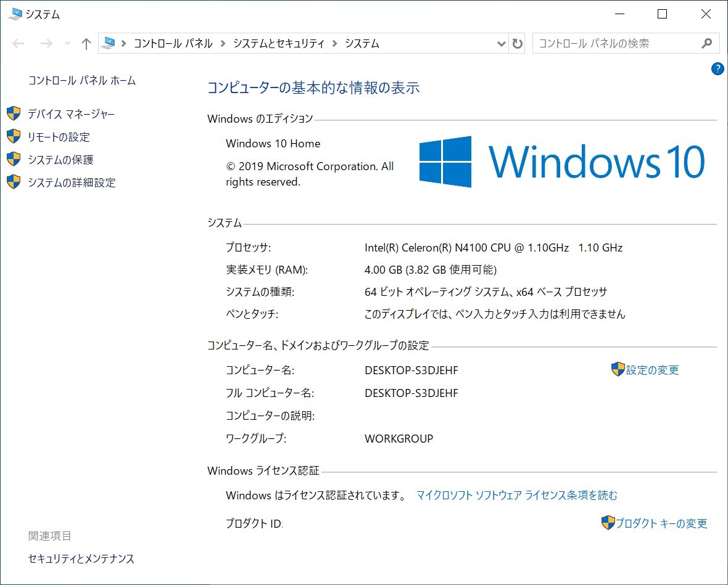Click コンピューターの基本的な情報の表示 heading
Image resolution: width=728 pixels, height=585 pixels.
313,88
